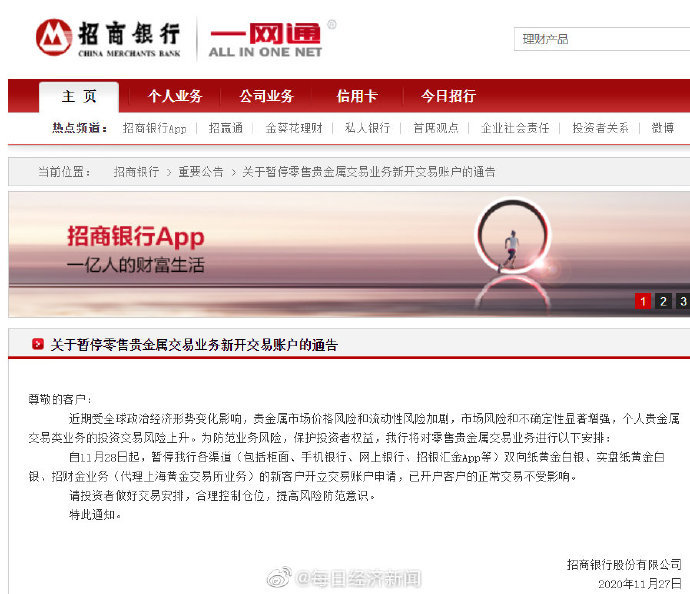Open the 公司业务 menu
Screen dimensions: 690x594
coord(266,96)
